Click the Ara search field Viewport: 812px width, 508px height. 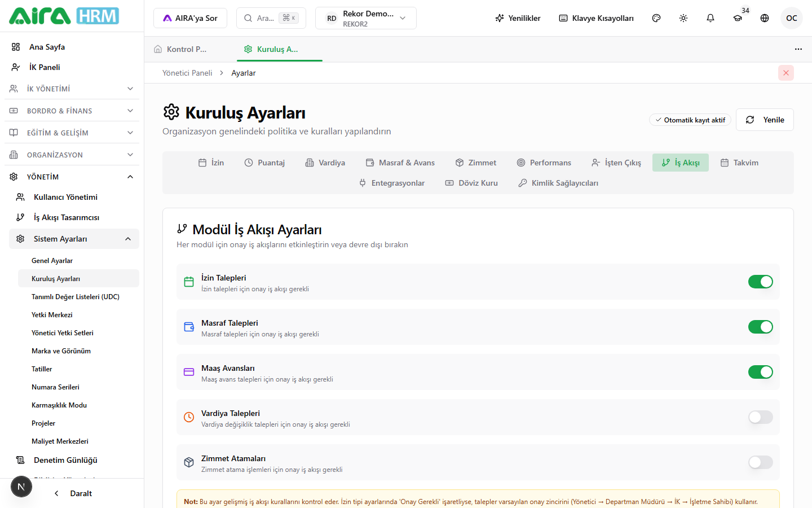(x=271, y=18)
